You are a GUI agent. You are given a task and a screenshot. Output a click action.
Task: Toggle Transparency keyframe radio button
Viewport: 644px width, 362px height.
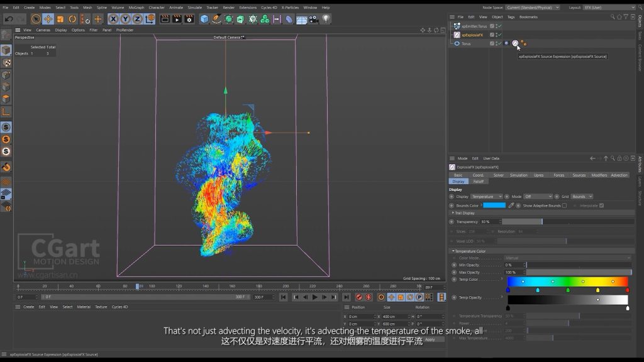pos(452,222)
